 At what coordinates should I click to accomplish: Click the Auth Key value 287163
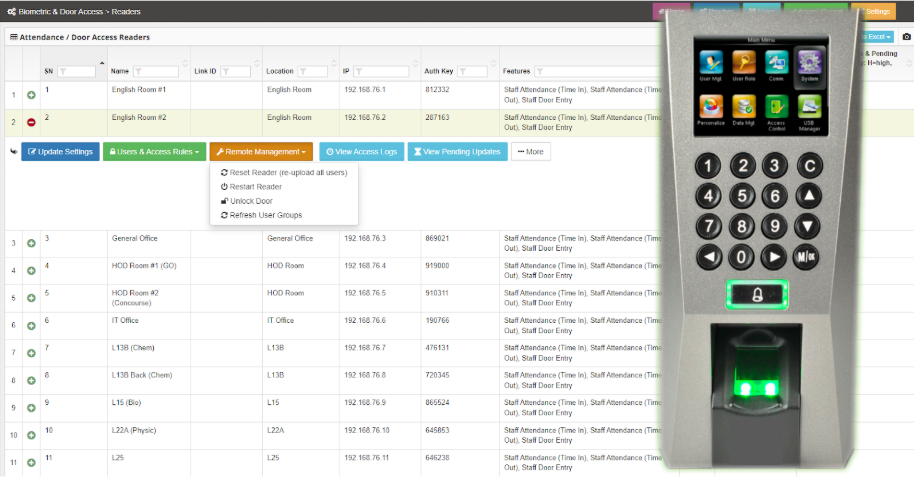click(437, 117)
